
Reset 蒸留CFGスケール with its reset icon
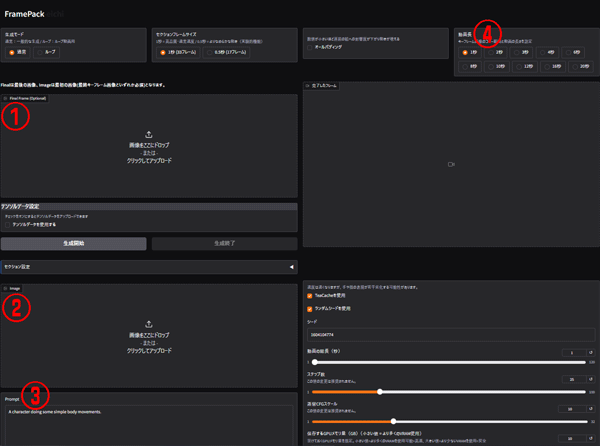point(591,409)
